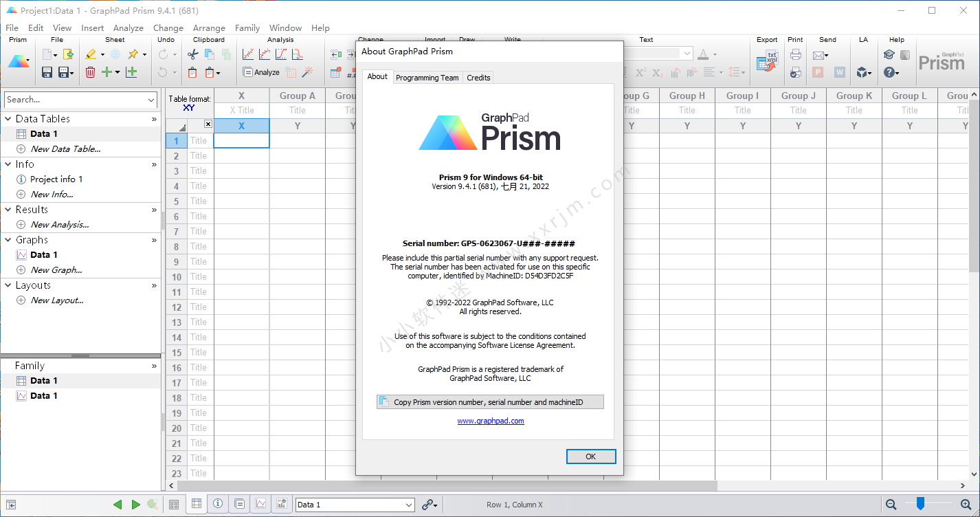
Task: Click the chain link icon in status bar
Action: 428,505
